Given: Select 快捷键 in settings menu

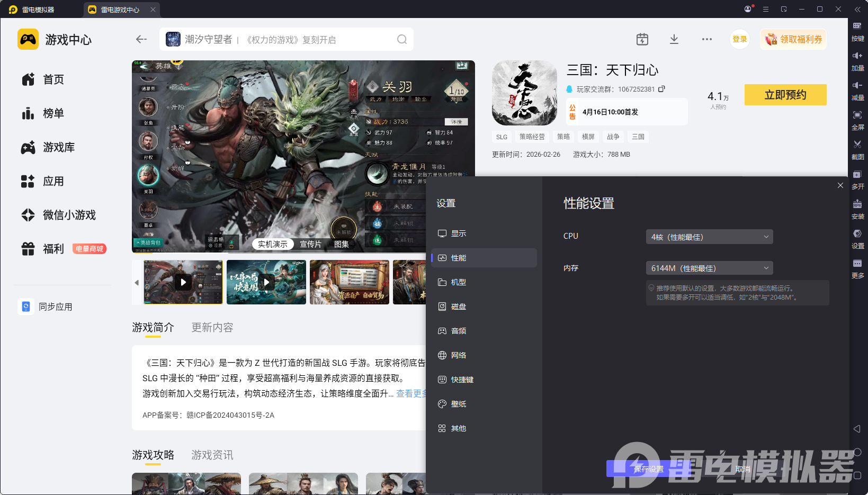Looking at the screenshot, I should [x=484, y=380].
